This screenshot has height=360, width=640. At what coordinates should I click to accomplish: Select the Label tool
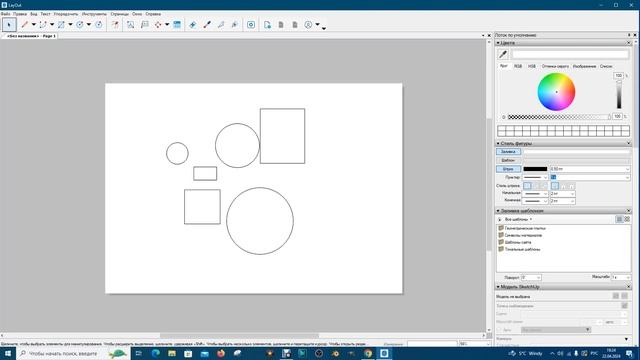pyautogui.click(x=144, y=24)
